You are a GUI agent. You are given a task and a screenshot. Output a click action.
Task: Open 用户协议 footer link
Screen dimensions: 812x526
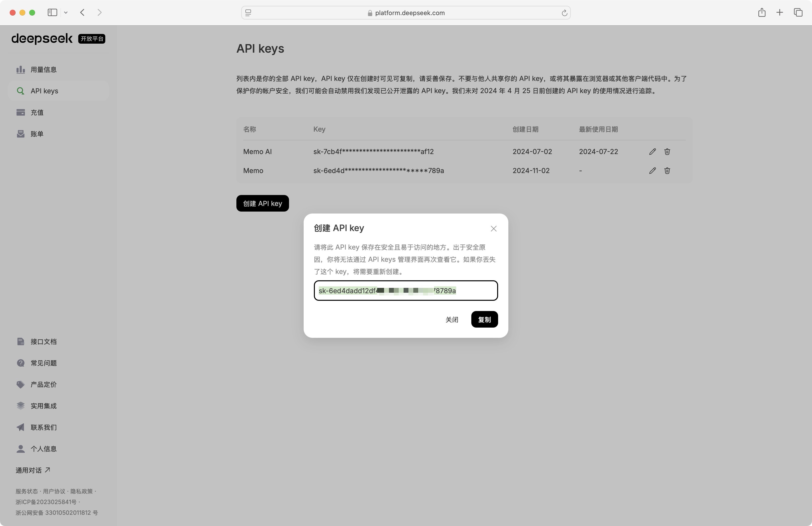pos(54,492)
